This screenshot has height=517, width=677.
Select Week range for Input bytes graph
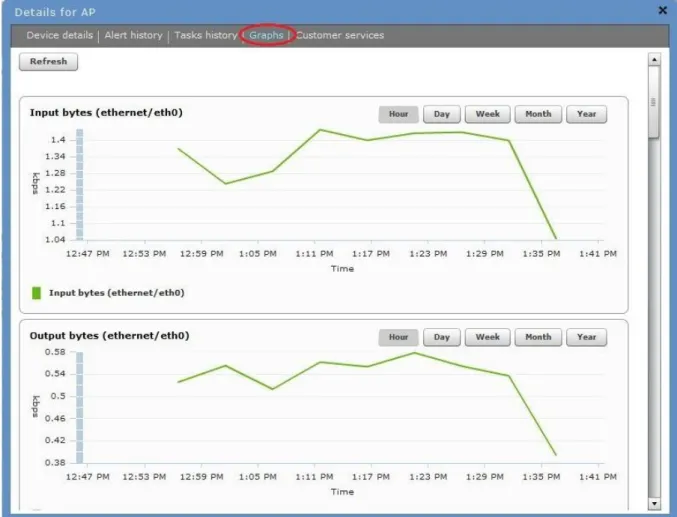coord(487,114)
